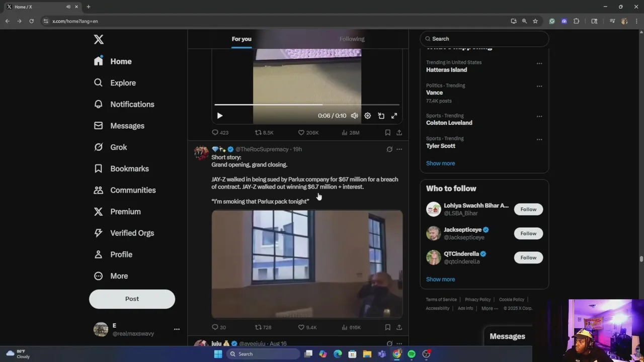The height and width of the screenshot is (362, 644).
Task: Click the X search field
Action: click(x=485, y=39)
